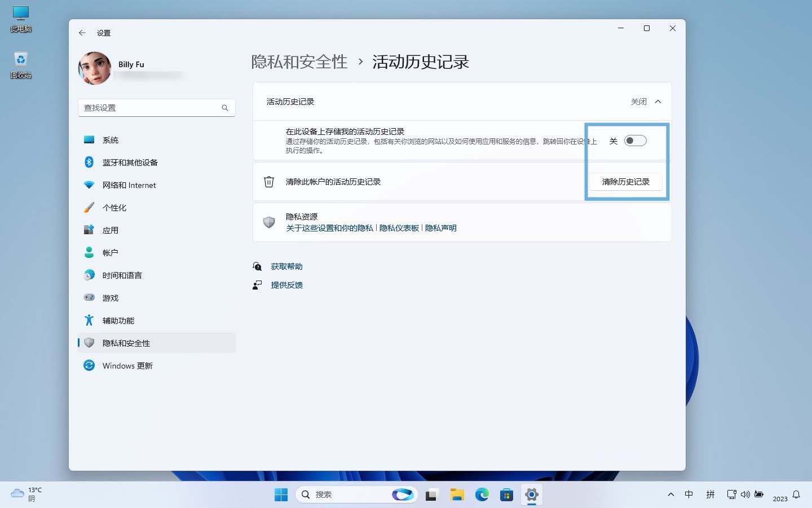Image resolution: width=812 pixels, height=508 pixels.
Task: Click the hidden icons chevron in system tray
Action: [x=670, y=494]
